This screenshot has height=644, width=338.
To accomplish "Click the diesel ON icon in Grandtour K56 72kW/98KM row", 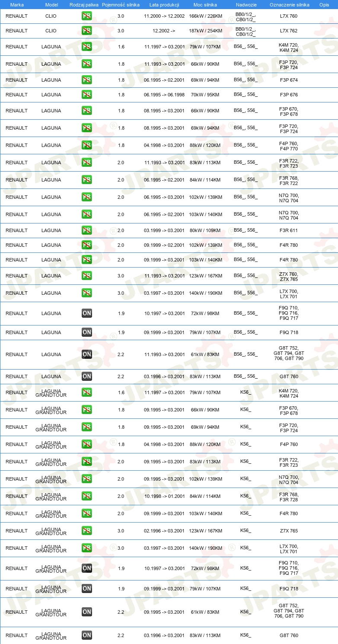I will point(86,568).
